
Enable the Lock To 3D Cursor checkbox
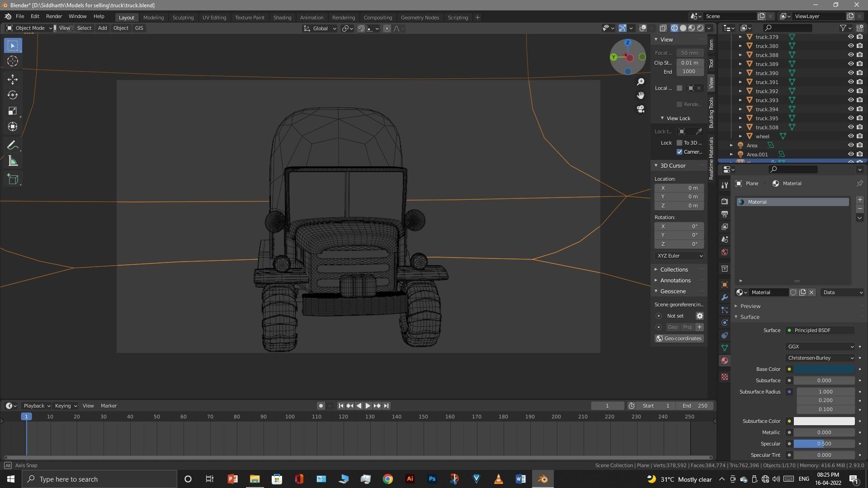679,143
